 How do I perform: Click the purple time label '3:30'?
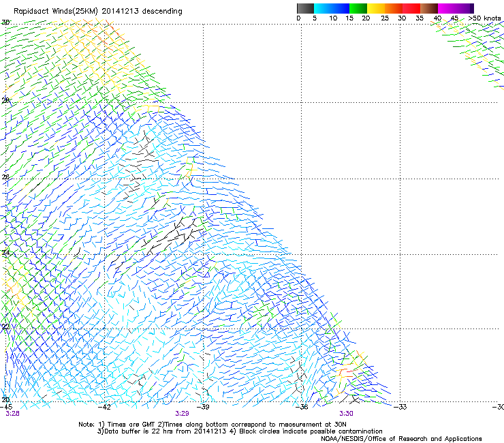coord(346,414)
